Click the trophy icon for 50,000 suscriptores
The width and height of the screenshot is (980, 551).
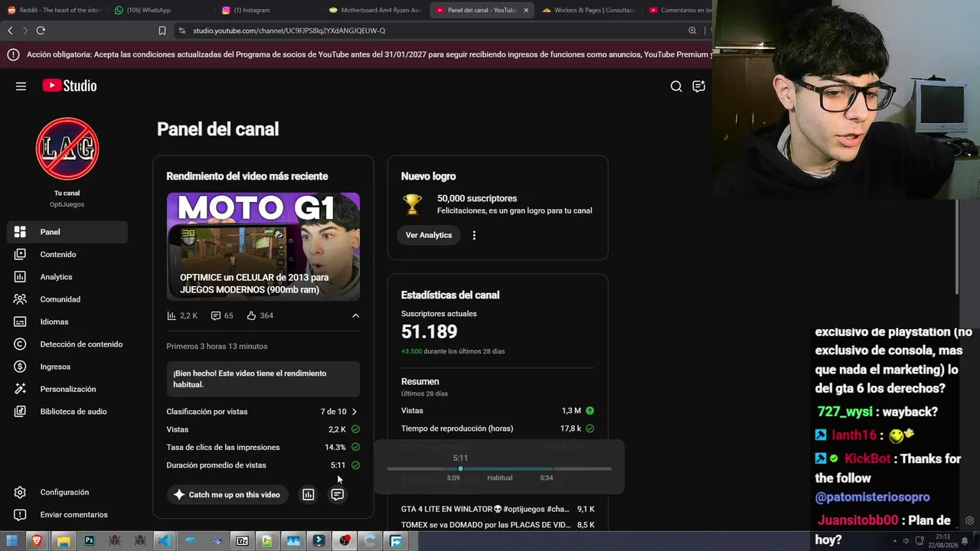coord(412,204)
